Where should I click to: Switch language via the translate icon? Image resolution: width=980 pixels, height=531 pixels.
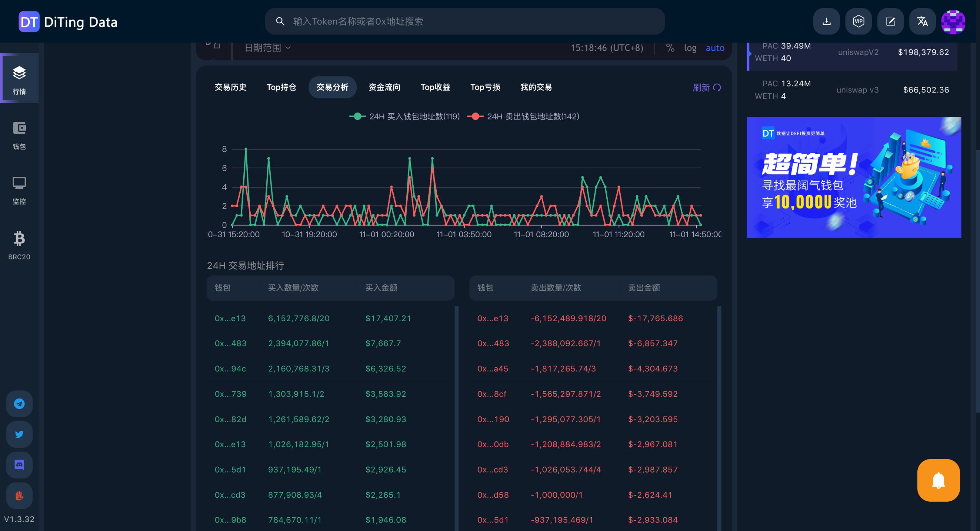click(x=922, y=21)
